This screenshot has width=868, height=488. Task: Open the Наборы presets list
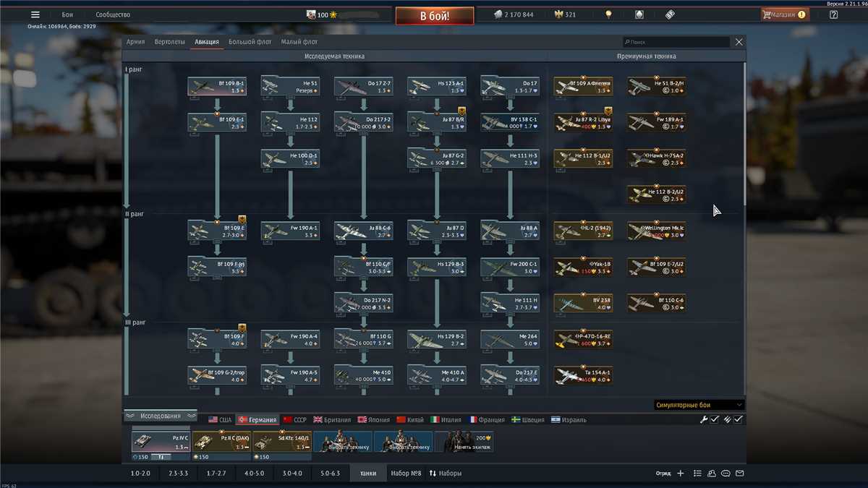click(x=446, y=474)
